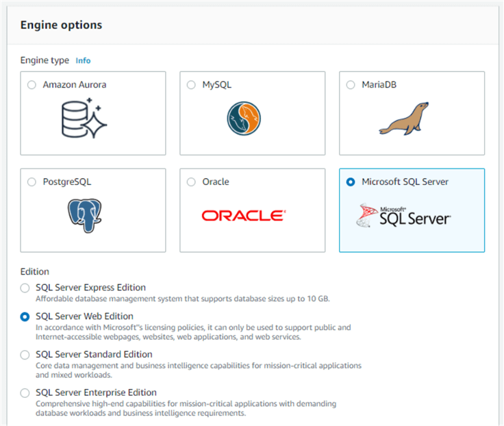Select the Amazon Aurora radio button

click(32, 85)
